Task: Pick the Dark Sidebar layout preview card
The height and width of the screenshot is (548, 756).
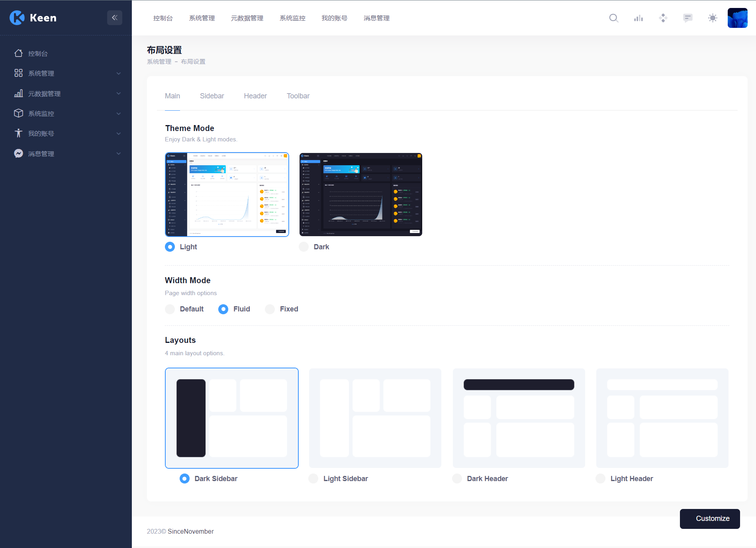Action: pos(232,418)
